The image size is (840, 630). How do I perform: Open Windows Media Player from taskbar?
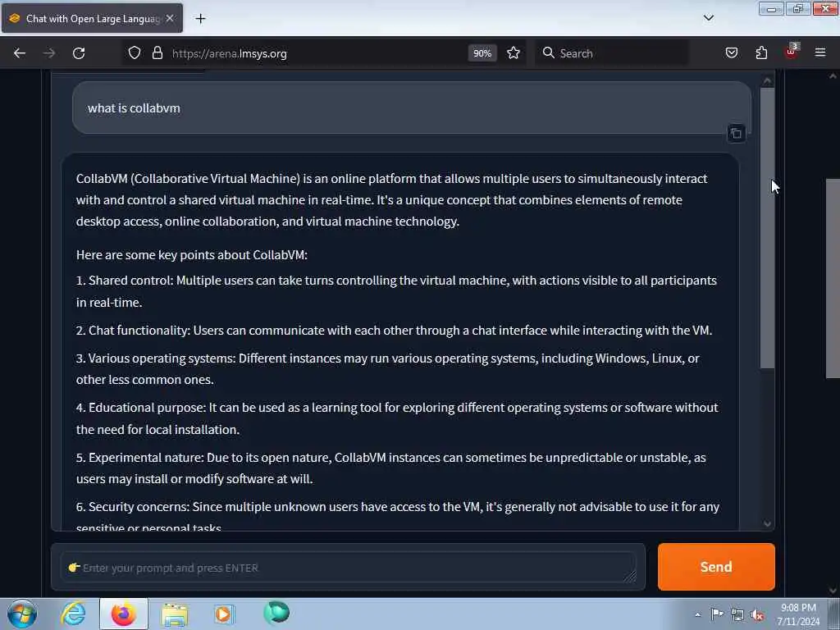224,614
